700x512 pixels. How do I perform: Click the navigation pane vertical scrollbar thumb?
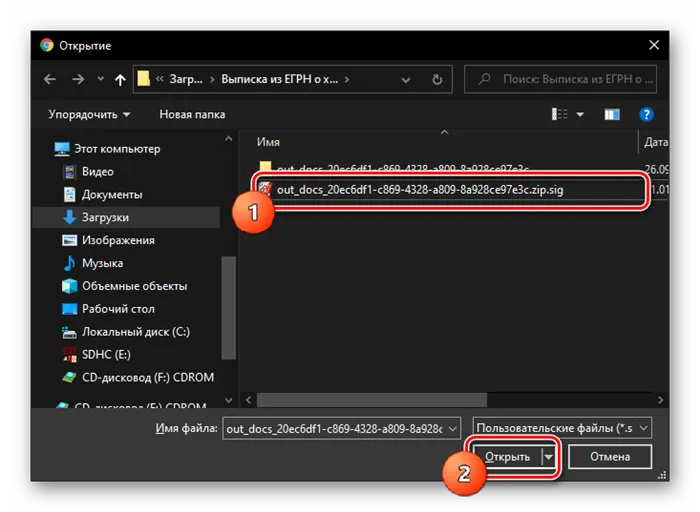[229, 308]
